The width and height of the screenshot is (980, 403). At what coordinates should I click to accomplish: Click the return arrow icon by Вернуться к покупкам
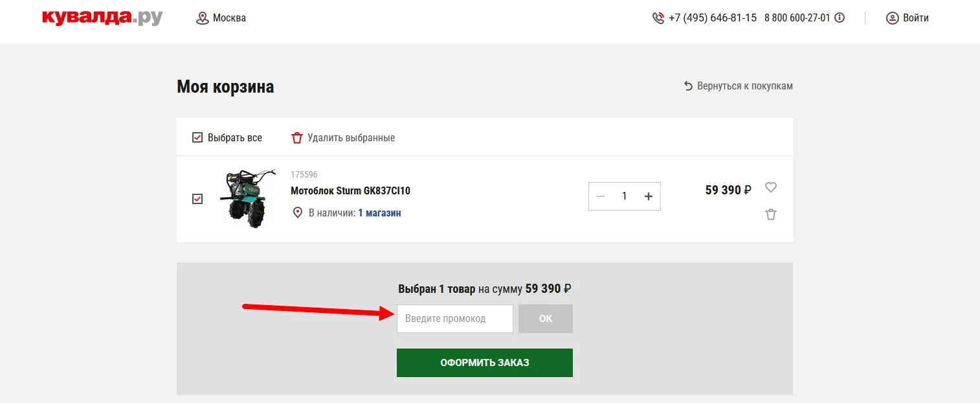pyautogui.click(x=688, y=86)
